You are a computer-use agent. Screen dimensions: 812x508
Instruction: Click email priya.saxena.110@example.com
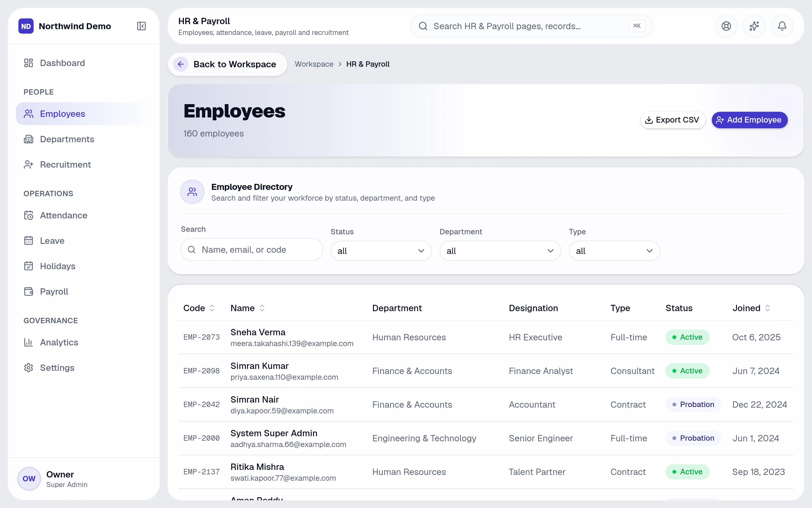(x=284, y=377)
